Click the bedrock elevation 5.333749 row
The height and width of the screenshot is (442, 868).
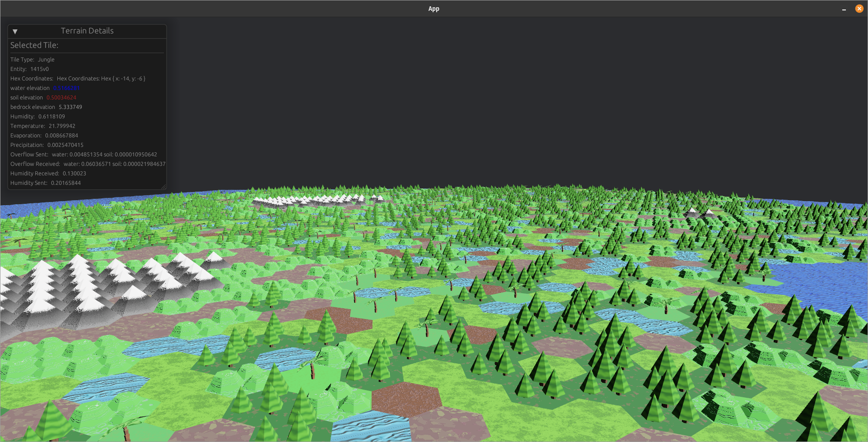46,107
